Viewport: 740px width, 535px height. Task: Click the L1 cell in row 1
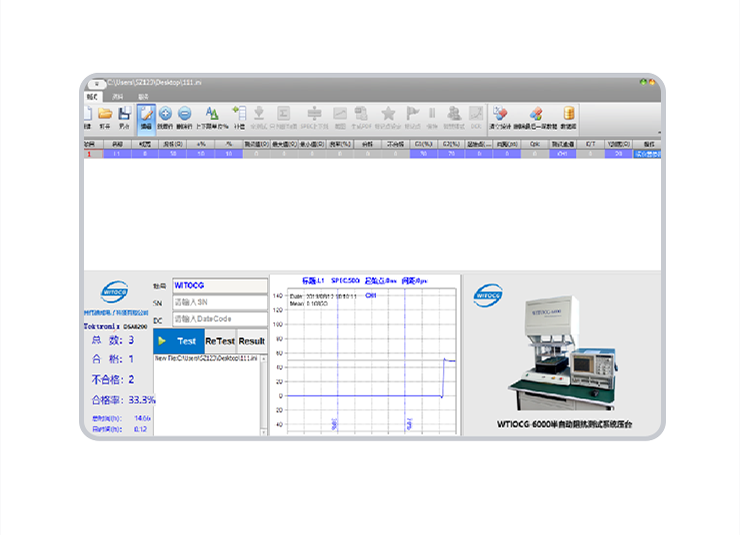pyautogui.click(x=117, y=154)
